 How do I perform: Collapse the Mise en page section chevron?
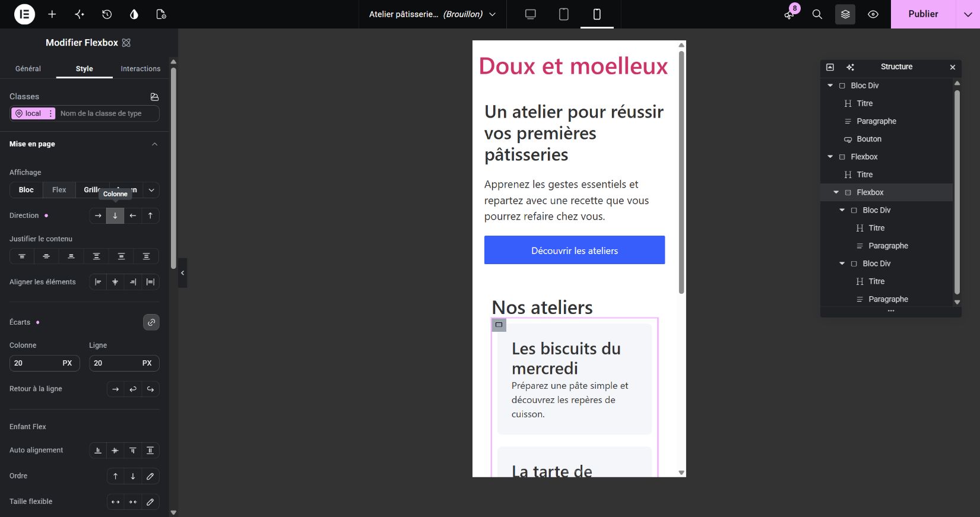point(155,144)
